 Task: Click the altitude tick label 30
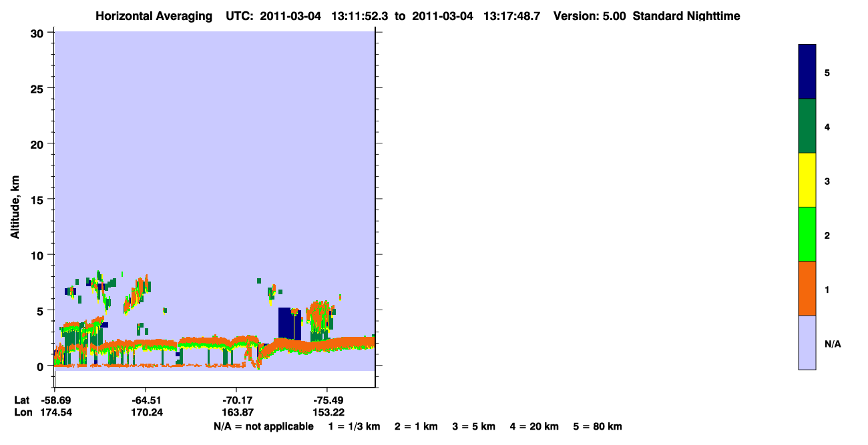[39, 33]
